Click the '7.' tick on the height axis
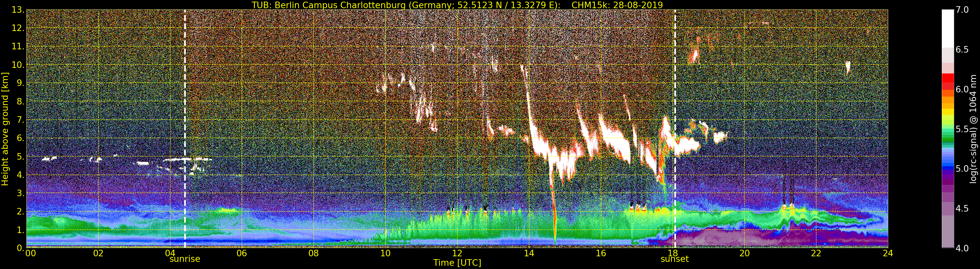 [20, 120]
